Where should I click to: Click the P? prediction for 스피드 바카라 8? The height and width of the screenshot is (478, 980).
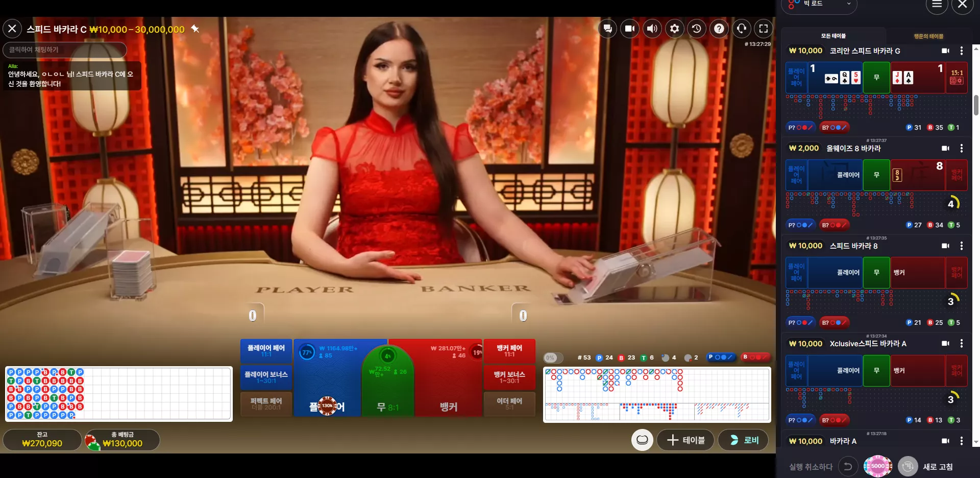point(800,322)
